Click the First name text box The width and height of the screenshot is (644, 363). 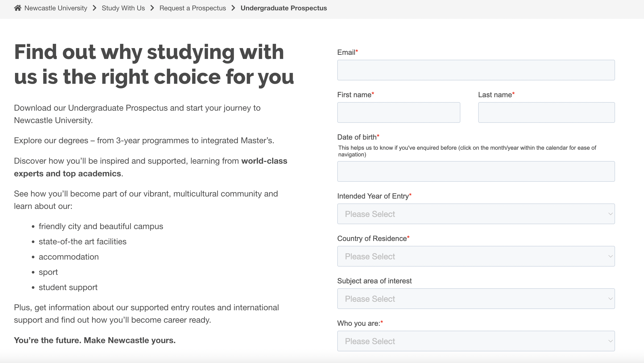click(398, 112)
